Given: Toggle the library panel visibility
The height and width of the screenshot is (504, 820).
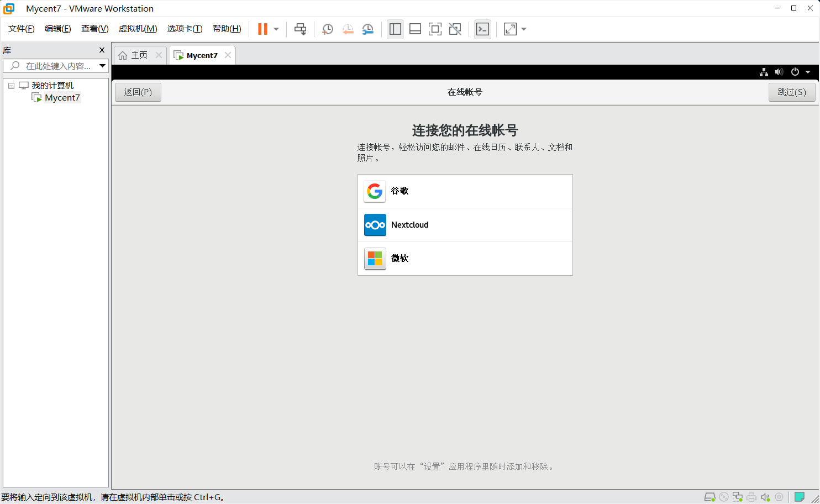Looking at the screenshot, I should [395, 29].
